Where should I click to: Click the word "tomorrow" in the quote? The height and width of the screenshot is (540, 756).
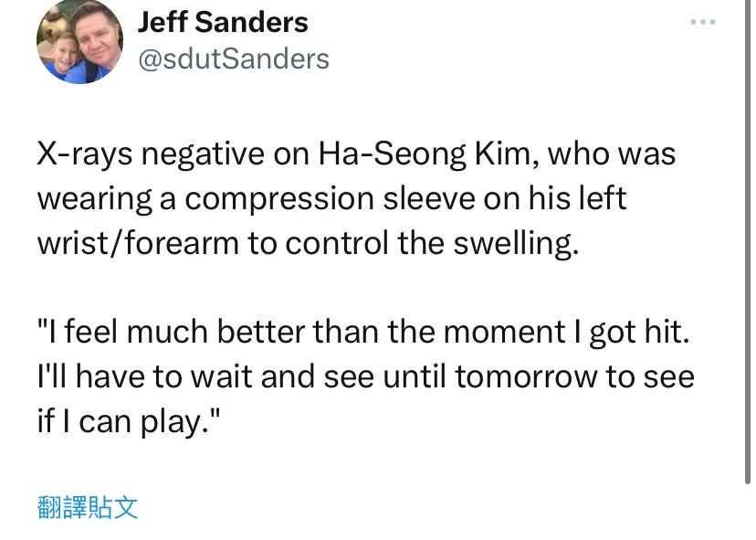(527, 376)
